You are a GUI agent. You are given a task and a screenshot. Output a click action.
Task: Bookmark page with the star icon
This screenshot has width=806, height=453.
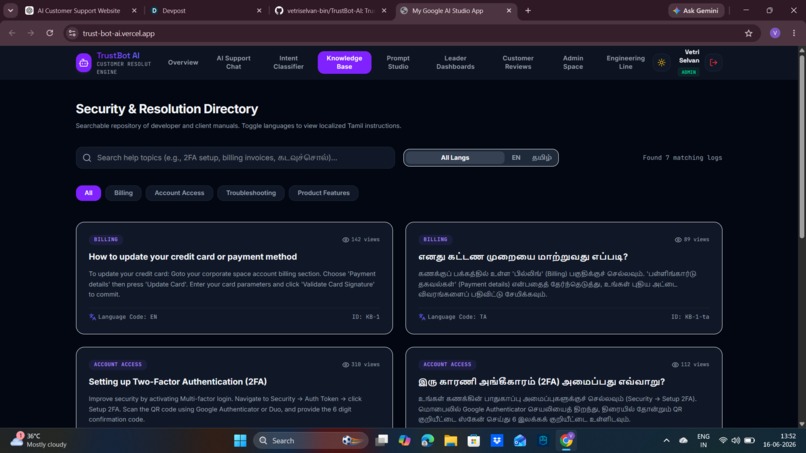click(748, 33)
